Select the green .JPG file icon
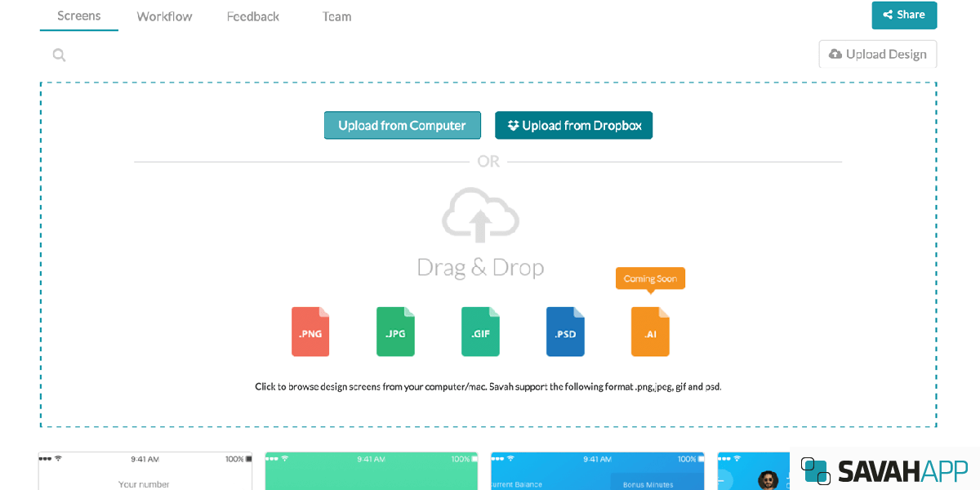Image resolution: width=980 pixels, height=490 pixels. click(x=395, y=332)
